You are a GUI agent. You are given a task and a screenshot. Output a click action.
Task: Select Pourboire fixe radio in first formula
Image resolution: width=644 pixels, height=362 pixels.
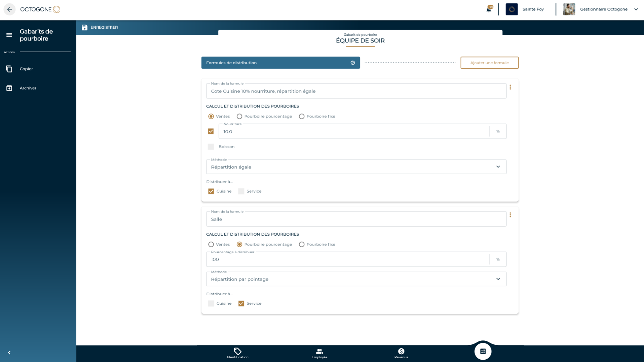tap(302, 117)
